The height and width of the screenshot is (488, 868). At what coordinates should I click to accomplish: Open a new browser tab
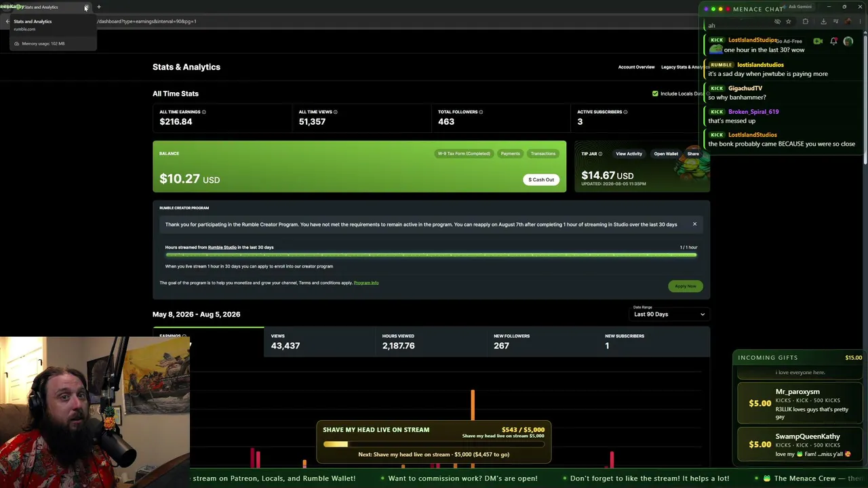tap(99, 7)
